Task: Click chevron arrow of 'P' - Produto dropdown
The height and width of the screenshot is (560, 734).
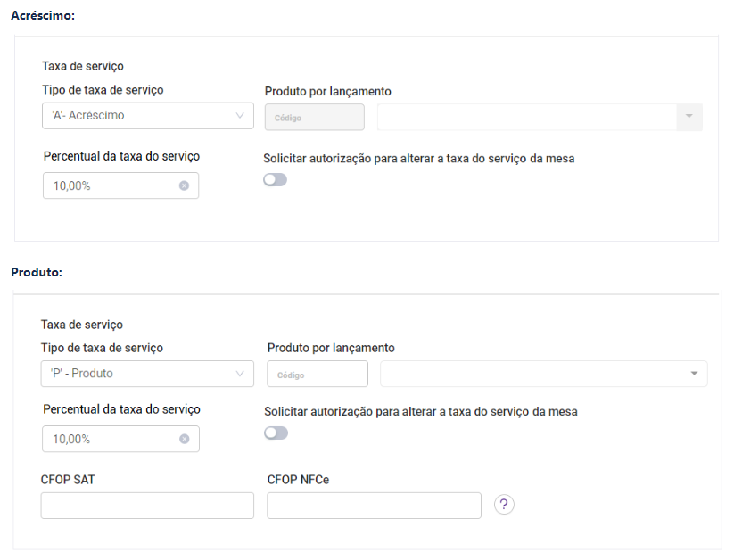Action: pyautogui.click(x=240, y=374)
